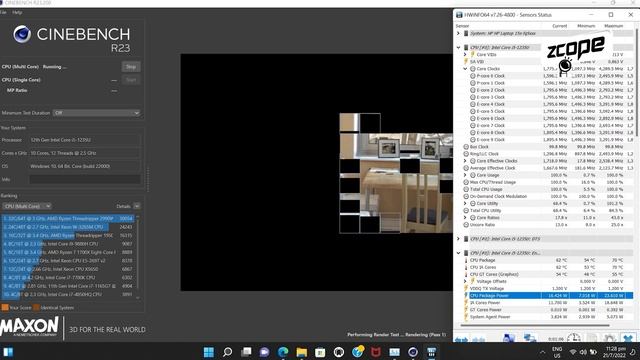Click the disabled Start button for Single Core

click(x=131, y=80)
